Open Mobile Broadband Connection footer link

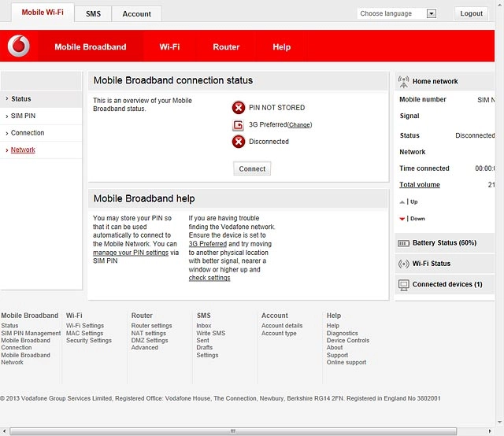coord(25,344)
